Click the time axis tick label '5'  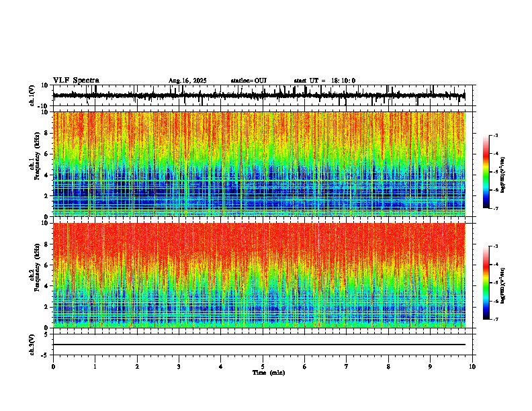pos(263,367)
